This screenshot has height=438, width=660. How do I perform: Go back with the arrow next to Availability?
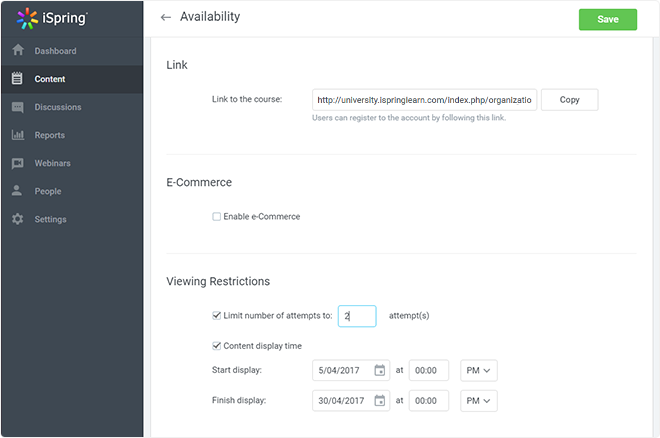166,17
